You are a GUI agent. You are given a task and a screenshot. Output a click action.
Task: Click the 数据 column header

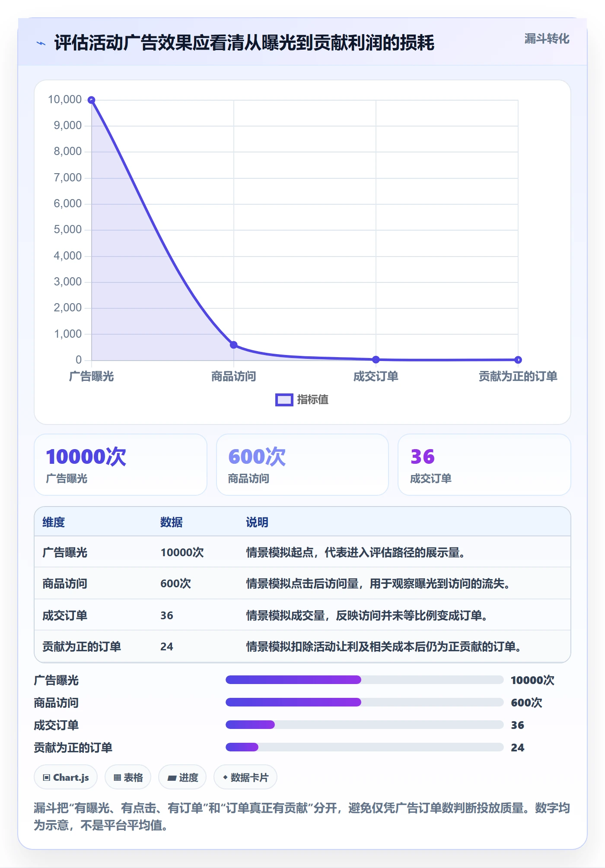click(x=172, y=522)
